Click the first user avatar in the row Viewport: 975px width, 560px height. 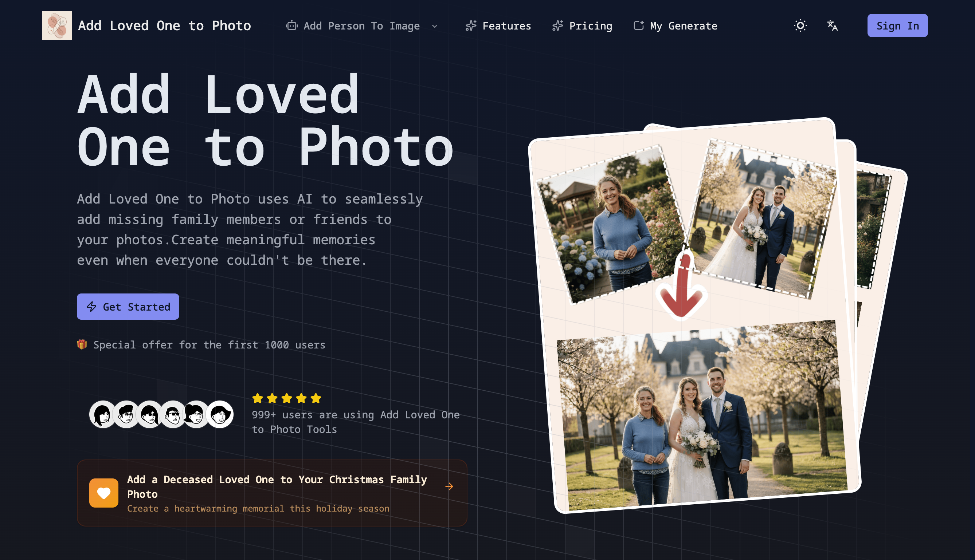102,414
